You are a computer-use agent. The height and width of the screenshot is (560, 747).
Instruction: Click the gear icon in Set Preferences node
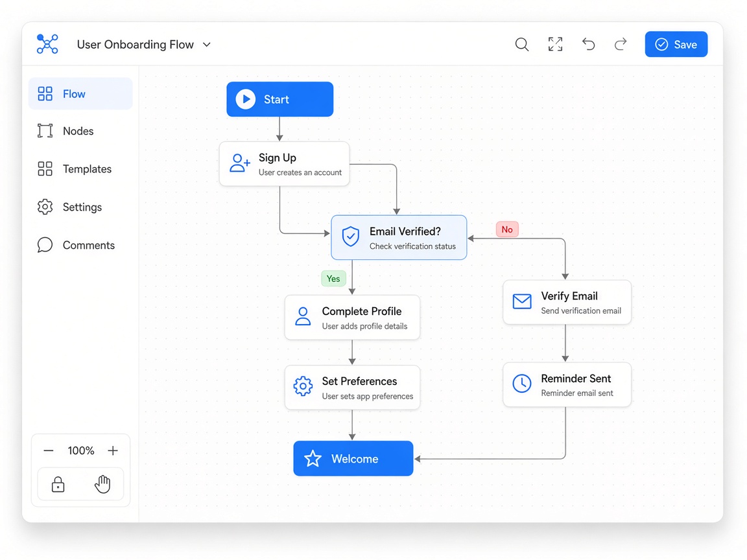(303, 386)
